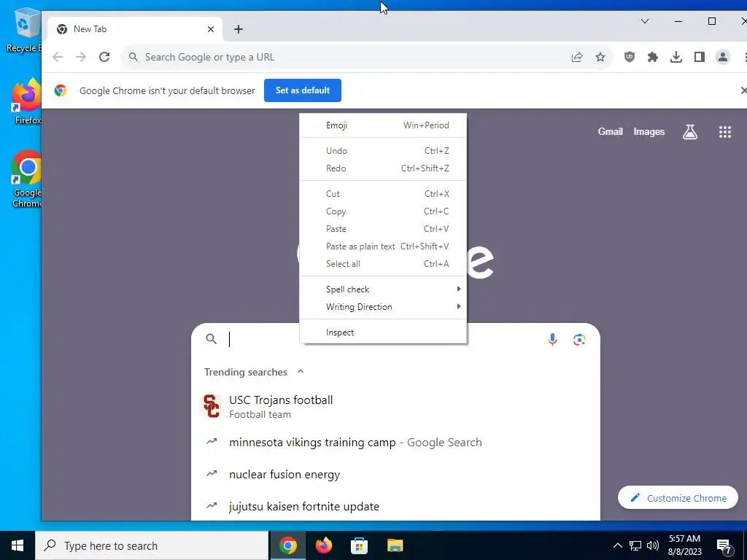Open the uBlock shield extension icon
The height and width of the screenshot is (560, 747).
pyautogui.click(x=630, y=57)
